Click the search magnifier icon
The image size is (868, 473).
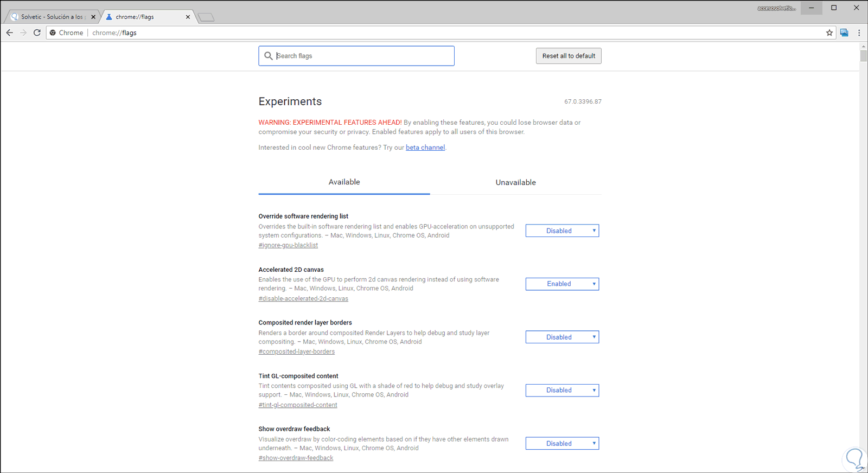[x=268, y=56]
